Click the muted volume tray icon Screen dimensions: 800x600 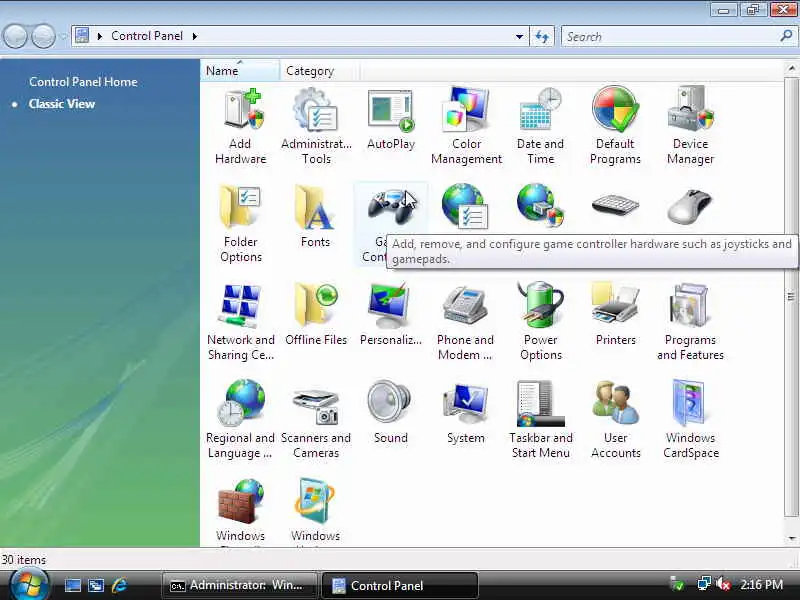point(723,584)
